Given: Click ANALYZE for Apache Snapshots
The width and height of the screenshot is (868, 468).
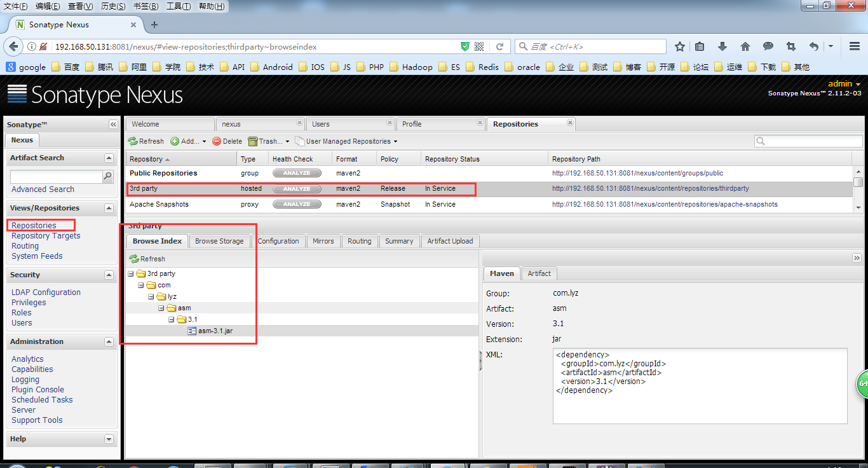Looking at the screenshot, I should click(297, 204).
